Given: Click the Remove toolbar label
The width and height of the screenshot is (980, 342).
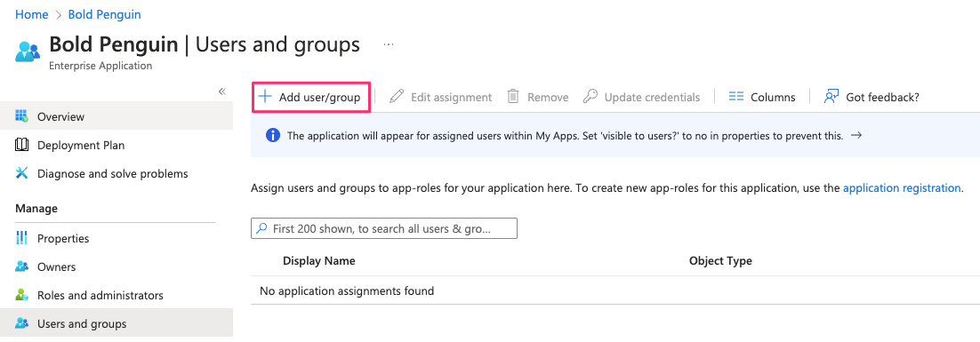Looking at the screenshot, I should coord(548,98).
